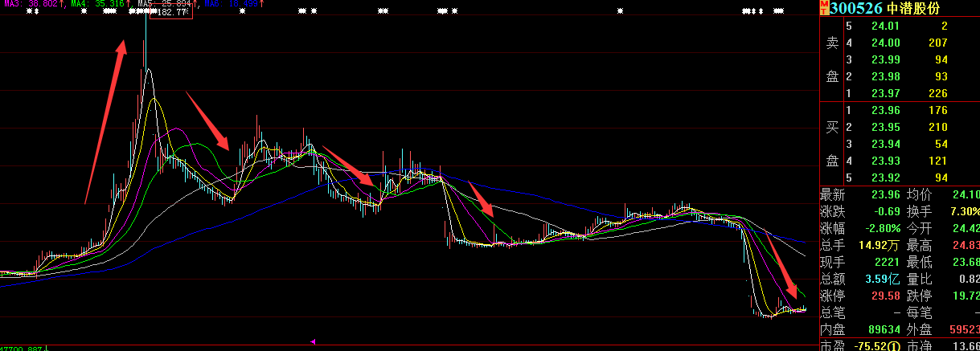The image size is (980, 351).
Task: Click the 量比 volume ratio label
Action: pyautogui.click(x=919, y=279)
